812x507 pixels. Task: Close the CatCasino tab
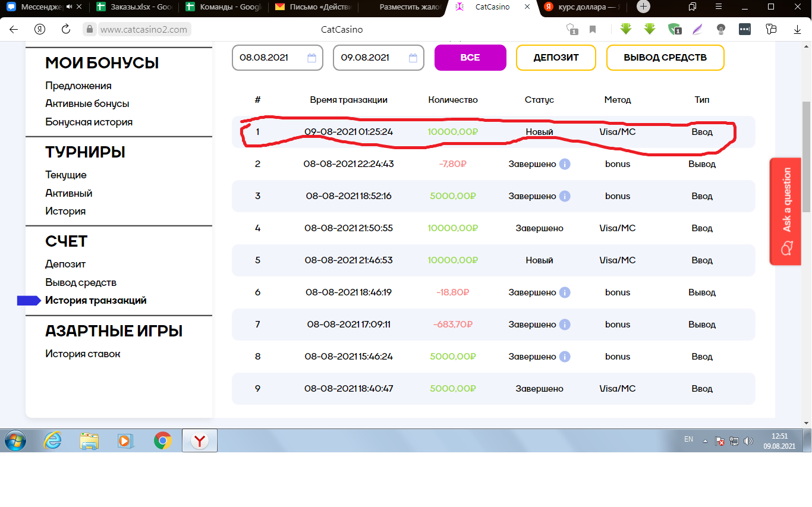point(527,7)
